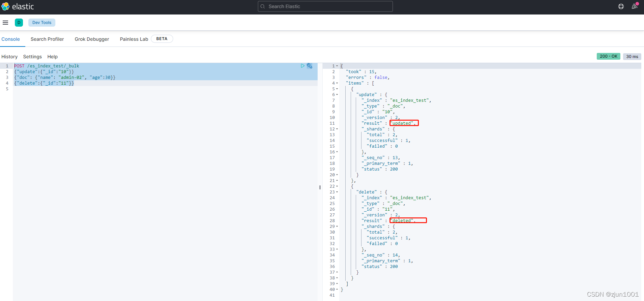Click the "deleted" result value
This screenshot has width=644, height=301.
point(408,221)
